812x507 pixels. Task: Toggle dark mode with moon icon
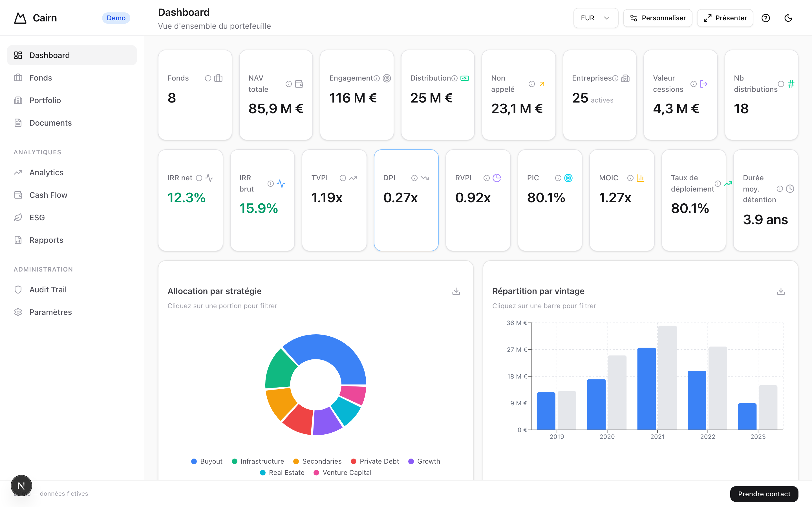click(788, 18)
